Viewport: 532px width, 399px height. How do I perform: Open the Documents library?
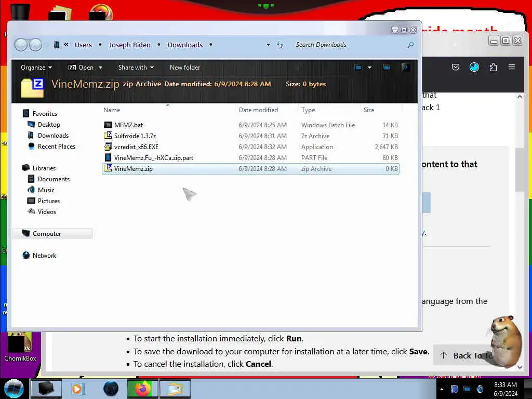pos(54,179)
